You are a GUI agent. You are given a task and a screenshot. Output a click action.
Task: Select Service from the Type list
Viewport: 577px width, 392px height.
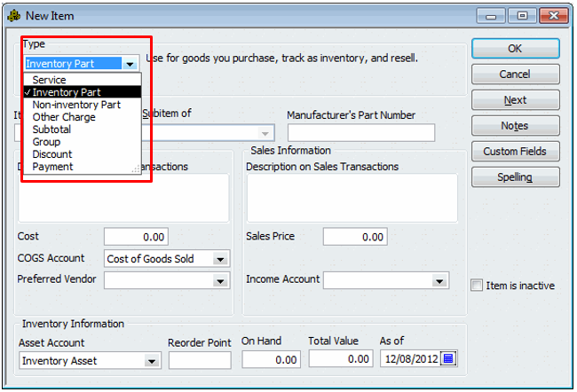83,80
